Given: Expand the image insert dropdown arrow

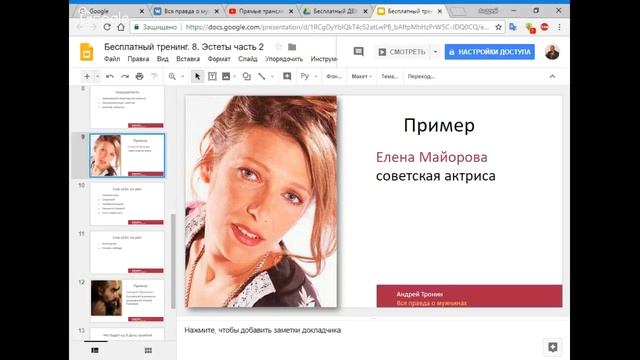Looking at the screenshot, I should coord(235,76).
